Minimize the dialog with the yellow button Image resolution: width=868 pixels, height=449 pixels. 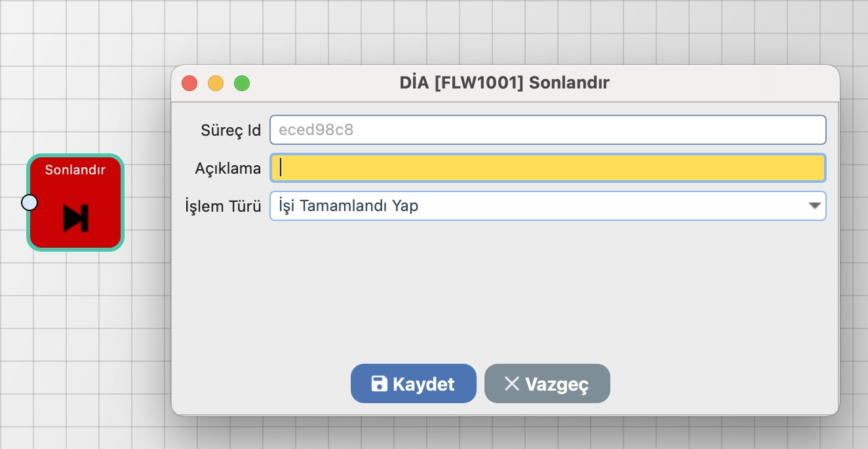click(216, 83)
